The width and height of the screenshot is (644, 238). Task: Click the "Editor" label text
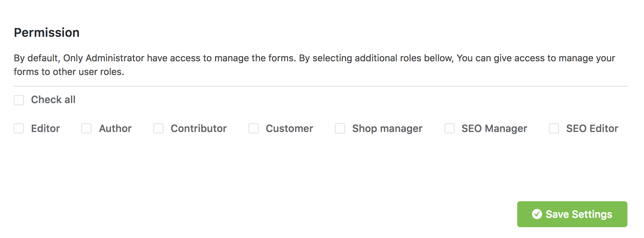[x=45, y=129]
